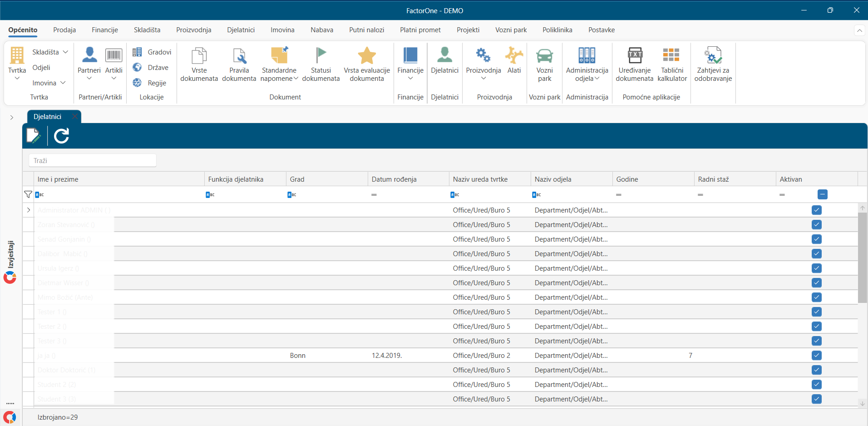The width and height of the screenshot is (868, 426).
Task: Open Uređivanje dokumenata TXT icon
Action: (635, 55)
